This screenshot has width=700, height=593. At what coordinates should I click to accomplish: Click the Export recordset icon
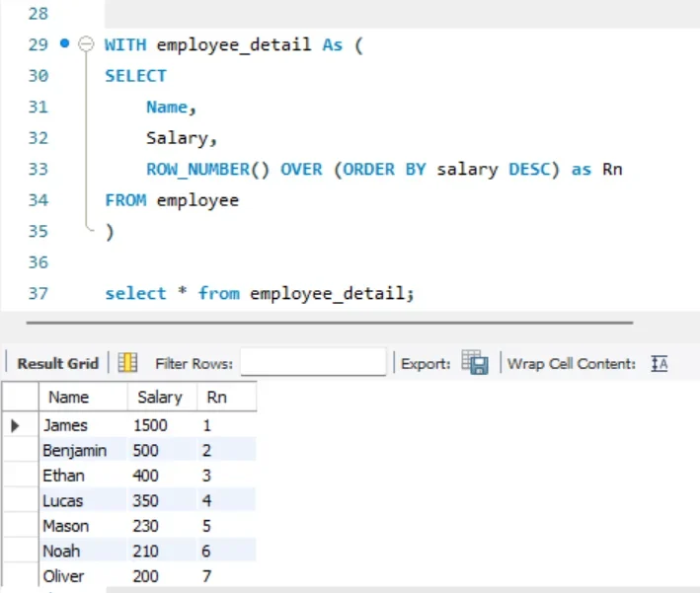click(475, 362)
